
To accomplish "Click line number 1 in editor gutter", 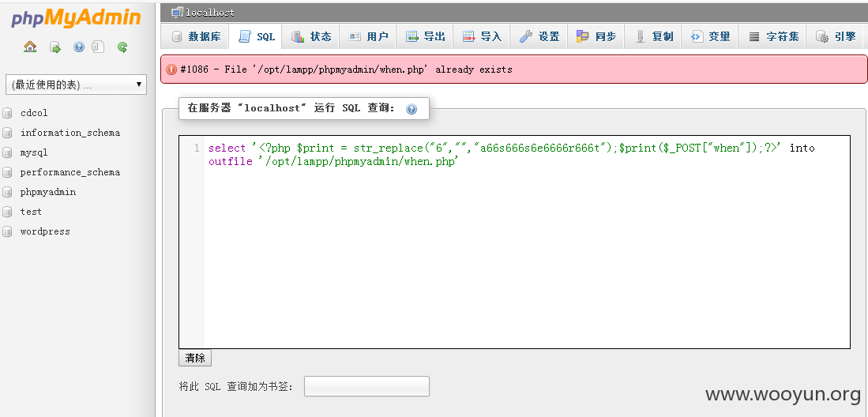I will (x=197, y=148).
